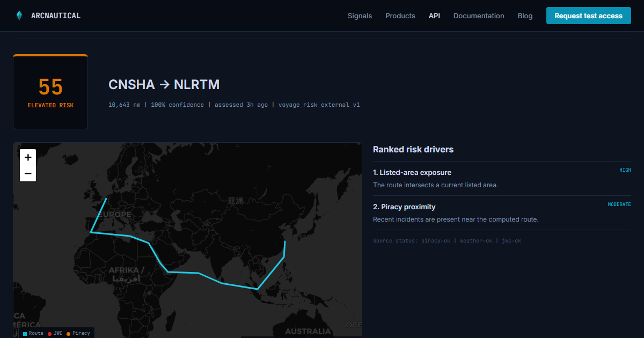
Task: Click the ELEVATED RISK label
Action: (x=50, y=105)
